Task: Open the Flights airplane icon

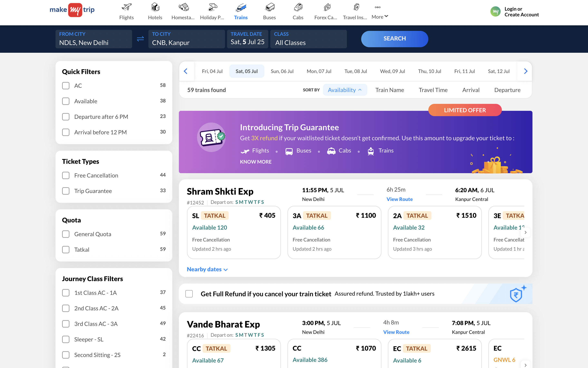Action: (126, 7)
